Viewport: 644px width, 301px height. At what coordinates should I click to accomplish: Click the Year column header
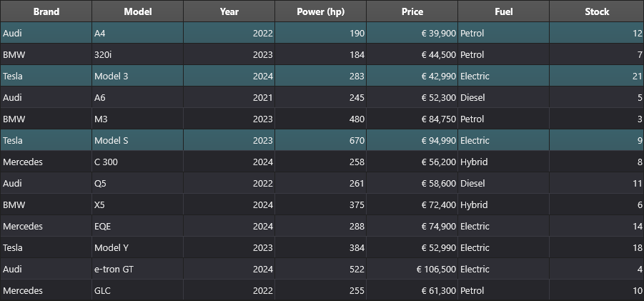click(229, 11)
